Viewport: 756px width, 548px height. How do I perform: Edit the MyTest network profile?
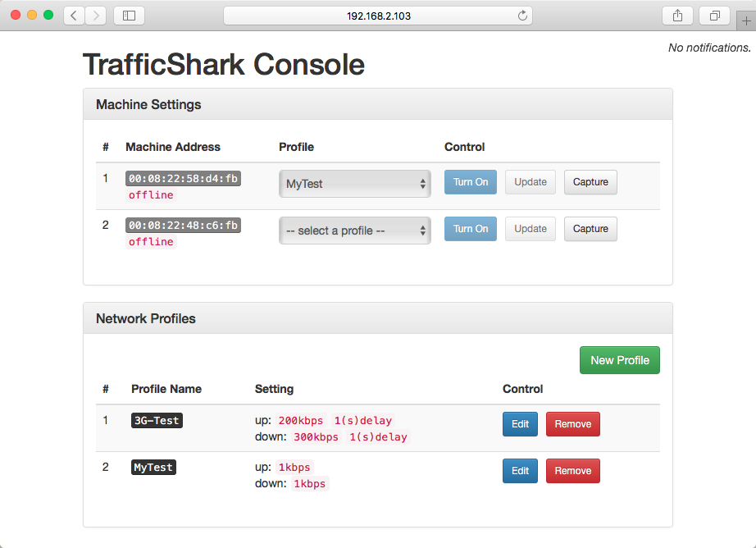click(520, 471)
